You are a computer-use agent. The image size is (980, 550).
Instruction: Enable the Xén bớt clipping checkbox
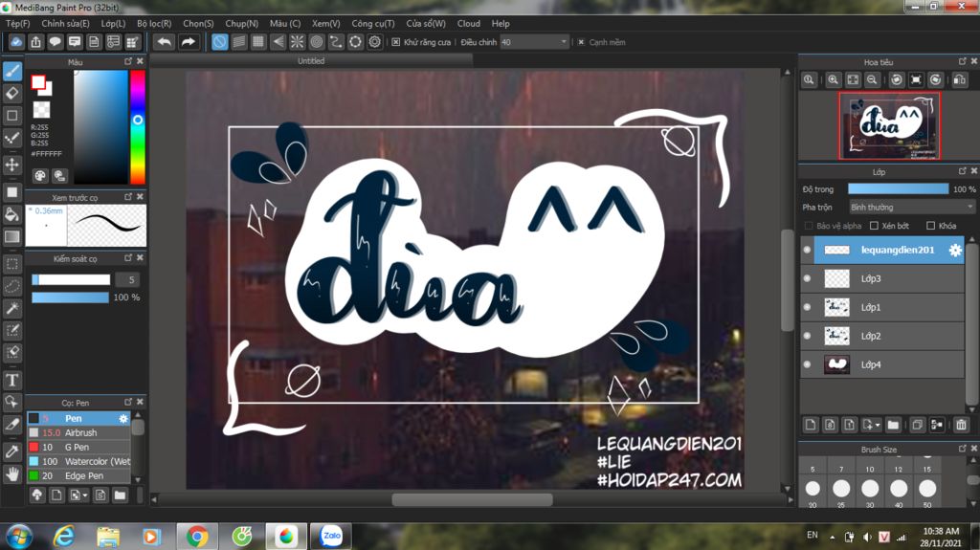875,226
